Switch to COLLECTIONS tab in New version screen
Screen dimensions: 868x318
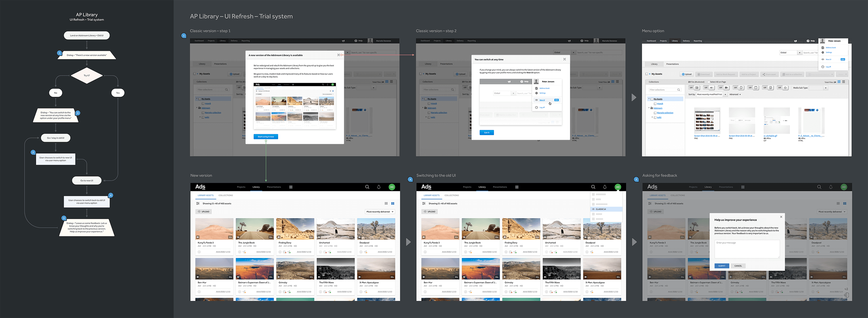(225, 195)
